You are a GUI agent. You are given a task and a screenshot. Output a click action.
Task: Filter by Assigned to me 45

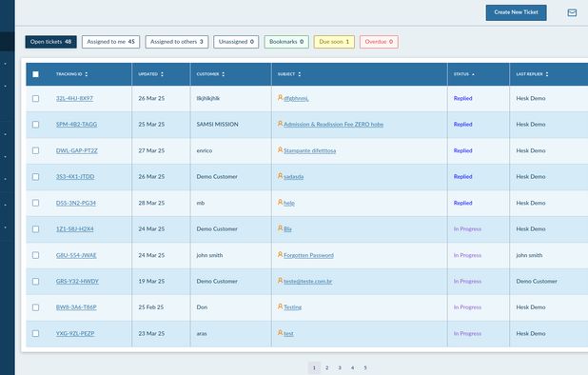[110, 42]
